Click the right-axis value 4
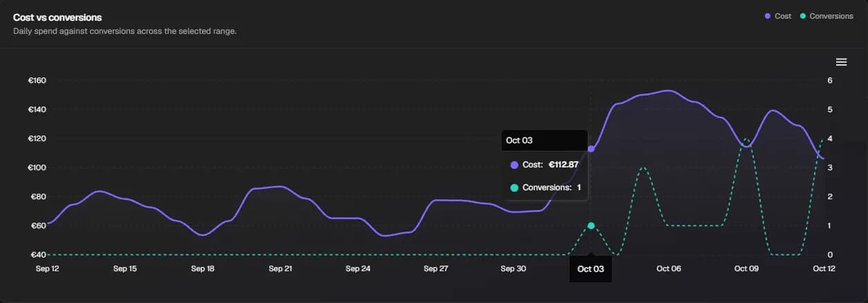 click(830, 138)
